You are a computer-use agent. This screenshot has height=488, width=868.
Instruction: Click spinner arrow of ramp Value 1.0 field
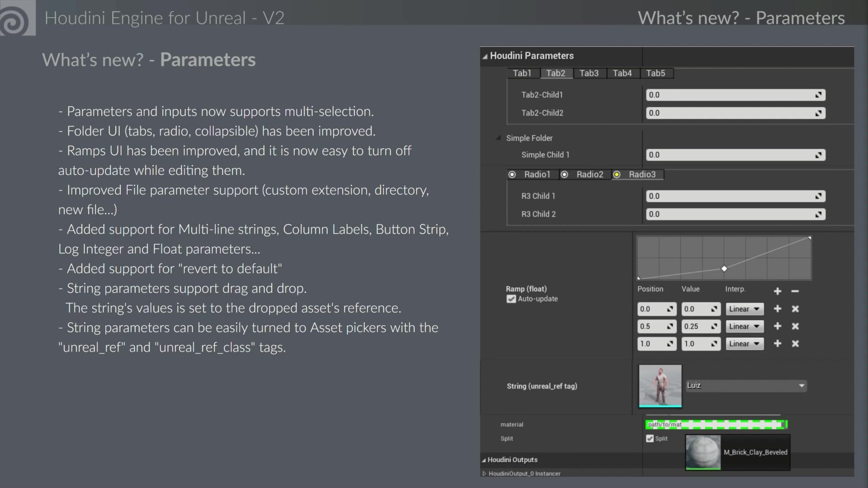714,344
